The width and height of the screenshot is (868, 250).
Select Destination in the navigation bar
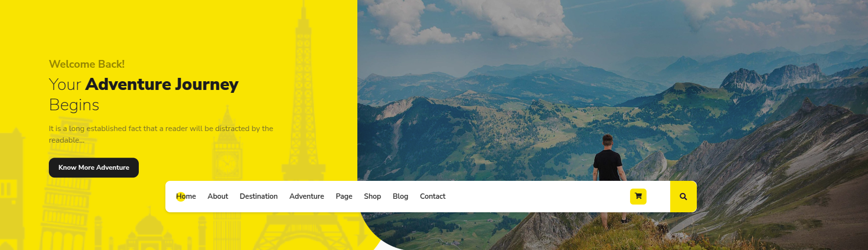[259, 196]
